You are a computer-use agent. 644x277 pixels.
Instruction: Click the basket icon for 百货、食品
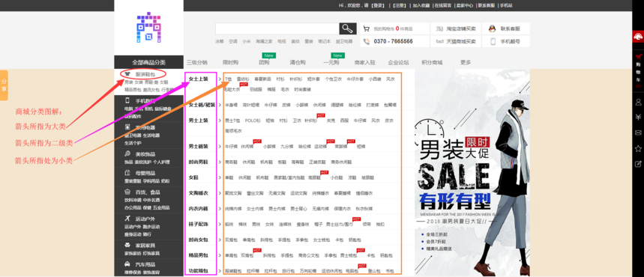(x=127, y=192)
